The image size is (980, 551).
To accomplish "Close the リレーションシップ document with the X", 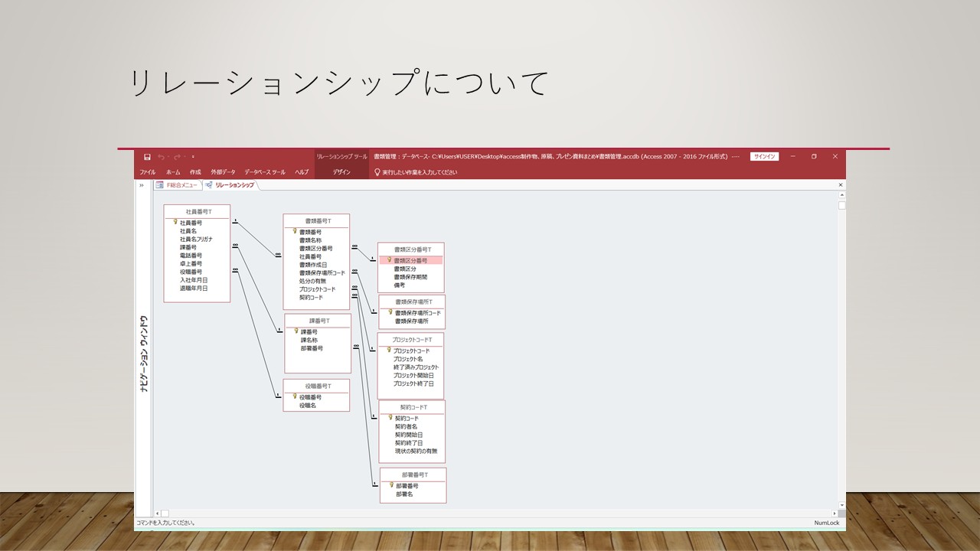I will pos(841,185).
